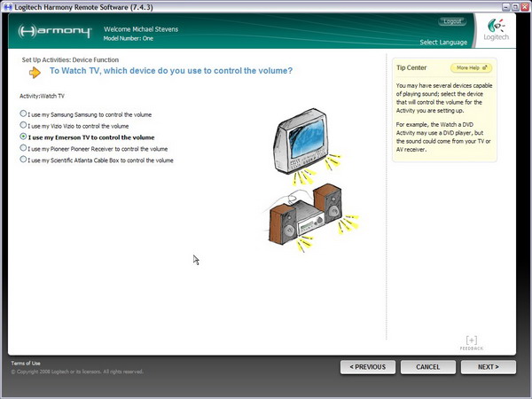Minimize the Harmony Remote Software window
Screen dimensions: 532x399
[x=506, y=7]
